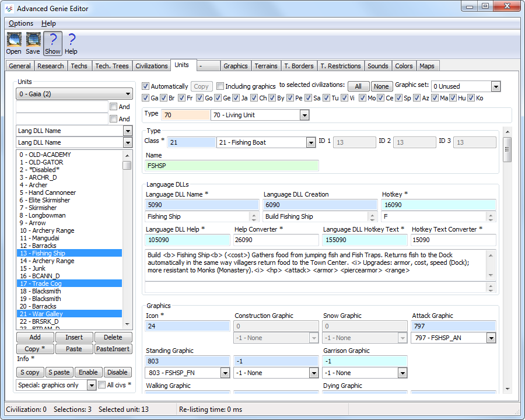The image size is (525, 420).
Task: Click the 'All' civilizations button
Action: coord(358,86)
